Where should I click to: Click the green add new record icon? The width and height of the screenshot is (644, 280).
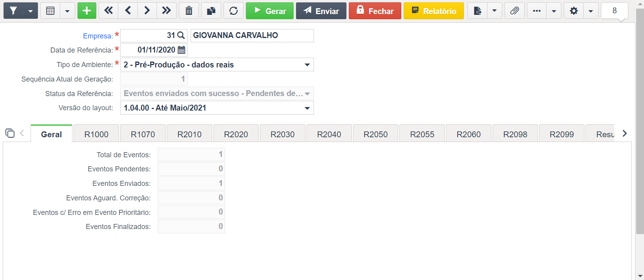tap(87, 11)
